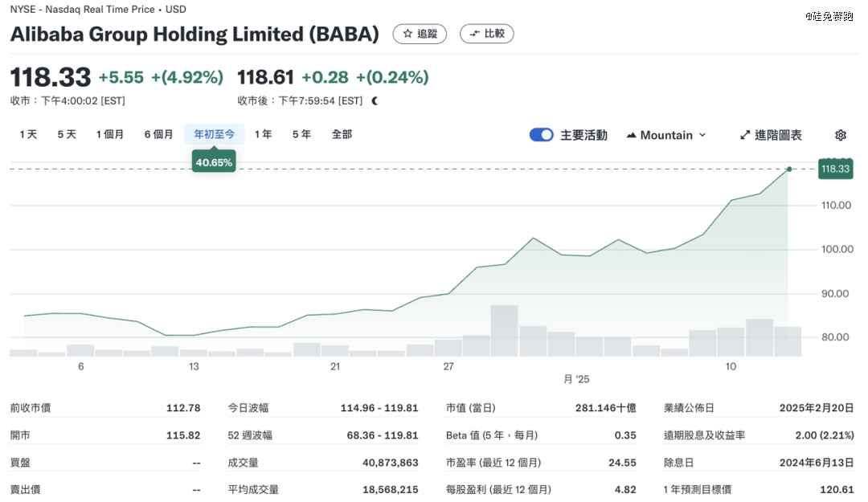Click the star 追蹤 follow button
The image size is (868, 502).
point(419,34)
